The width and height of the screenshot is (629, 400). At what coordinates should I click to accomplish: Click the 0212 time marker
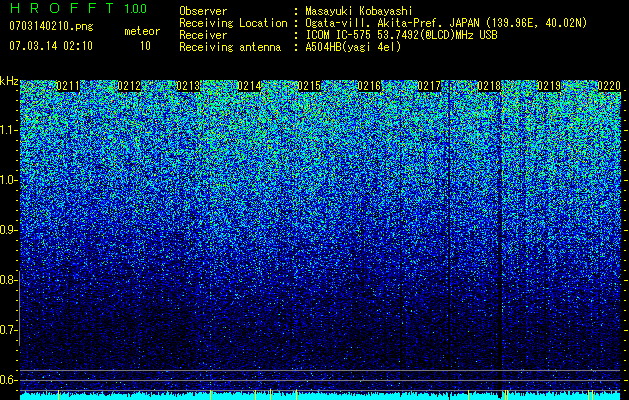[129, 86]
